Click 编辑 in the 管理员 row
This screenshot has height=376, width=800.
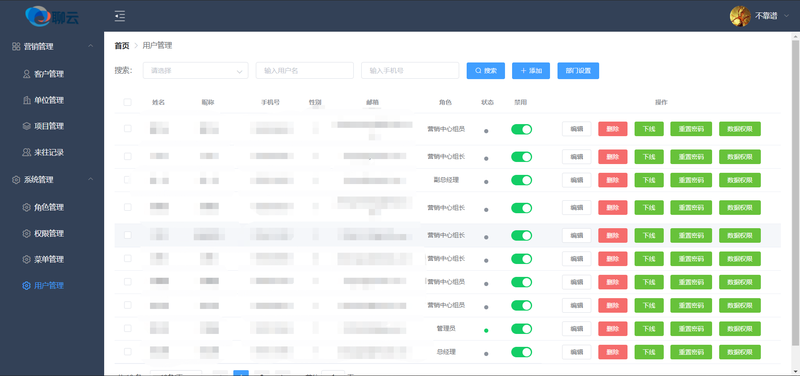pos(577,329)
